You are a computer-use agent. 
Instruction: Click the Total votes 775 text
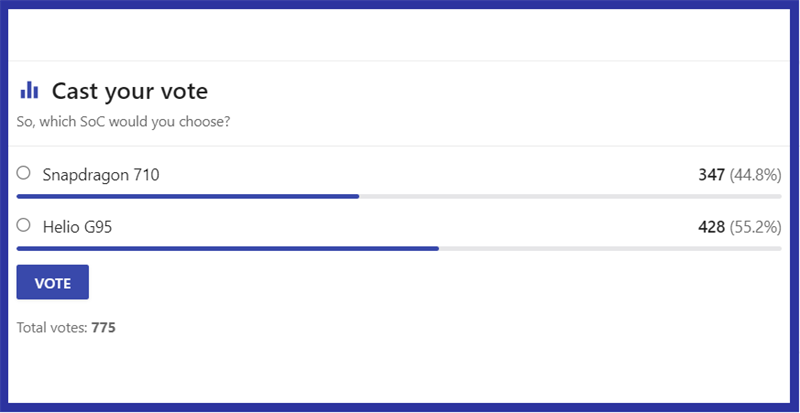[66, 327]
